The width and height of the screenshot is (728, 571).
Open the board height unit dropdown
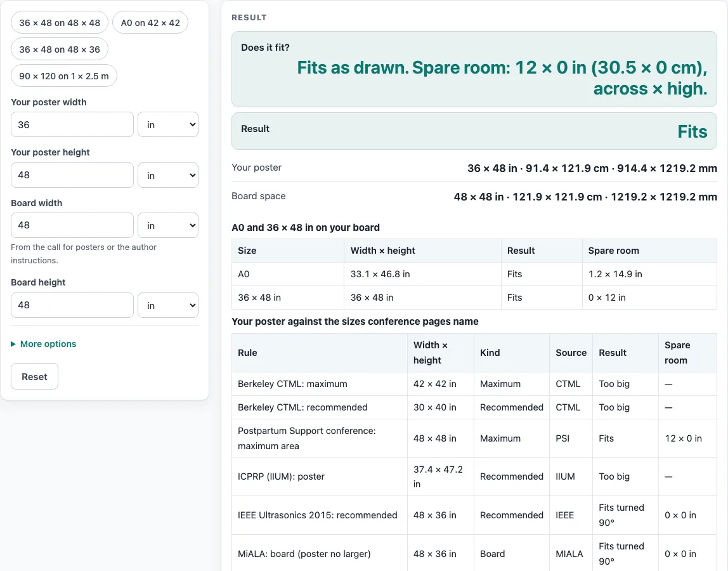168,305
